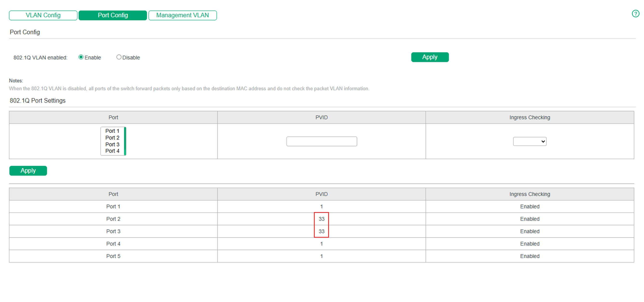Click Enabled status for Port 2
This screenshot has height=302, width=644.
click(530, 219)
